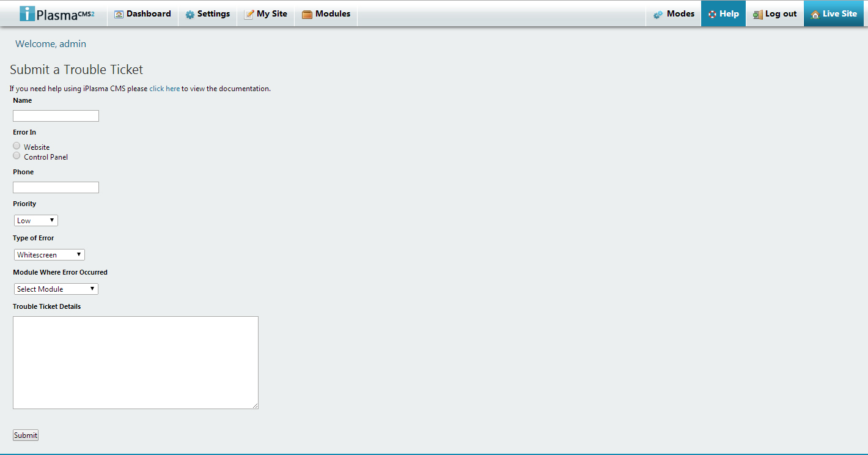This screenshot has width=868, height=455.
Task: Click the 'Website' radio label text
Action: tap(37, 147)
